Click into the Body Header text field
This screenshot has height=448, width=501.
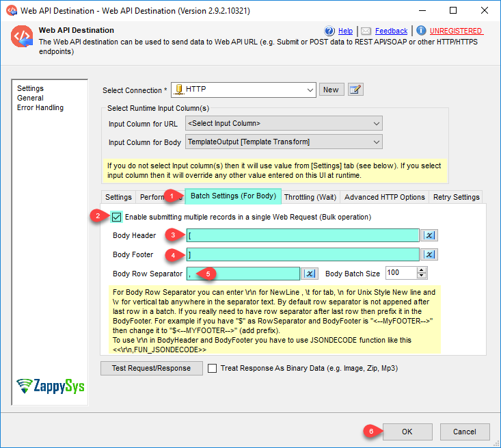pos(302,235)
